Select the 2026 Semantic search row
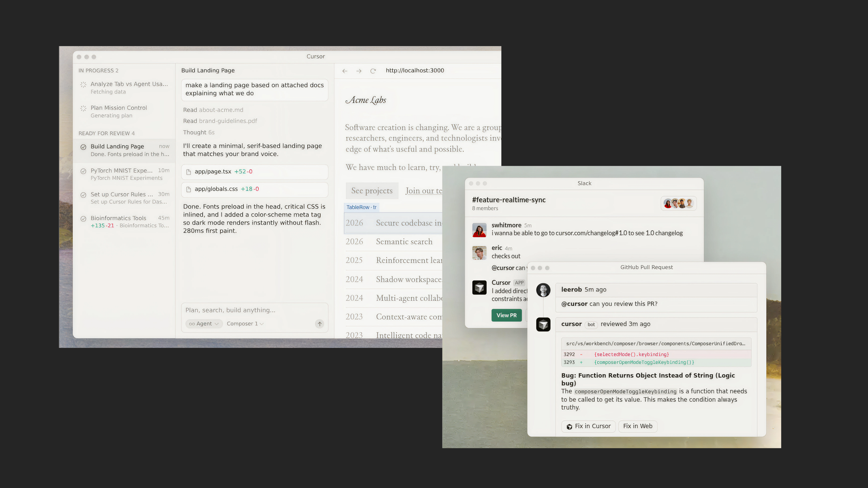 coord(394,242)
